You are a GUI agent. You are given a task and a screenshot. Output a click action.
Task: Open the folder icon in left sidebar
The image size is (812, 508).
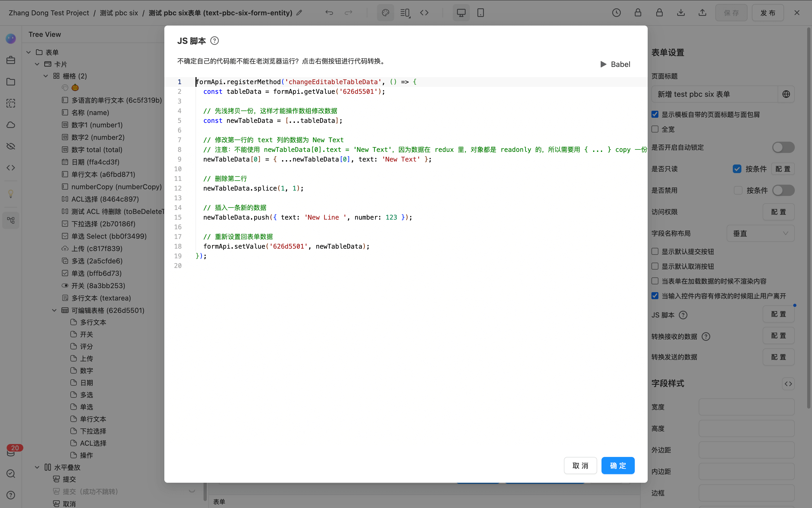click(11, 82)
